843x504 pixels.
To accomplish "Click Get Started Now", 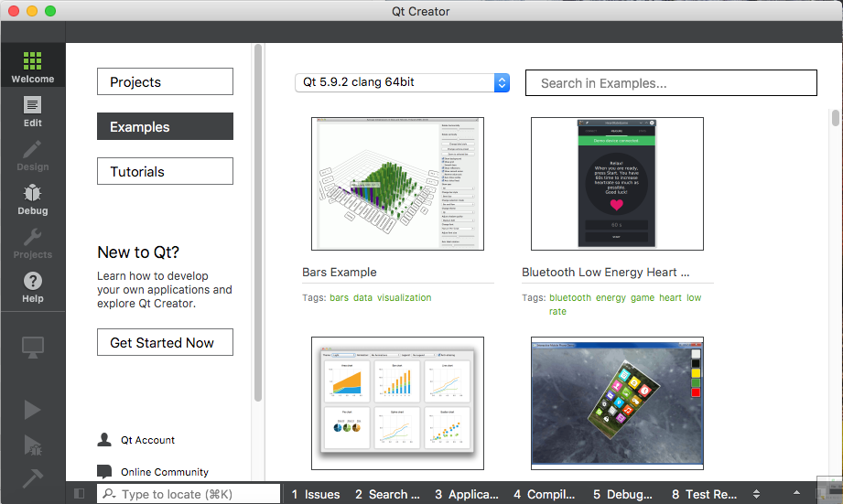I will pos(165,342).
